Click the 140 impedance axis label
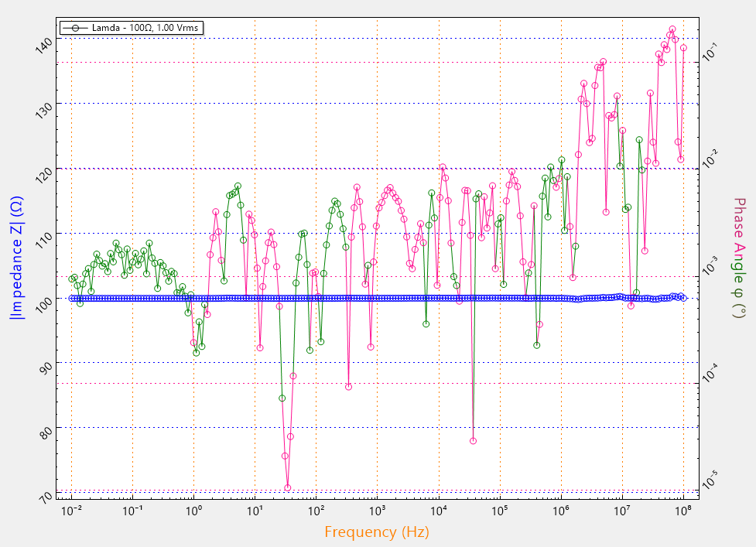Screen dimensions: 756x547 pos(44,46)
